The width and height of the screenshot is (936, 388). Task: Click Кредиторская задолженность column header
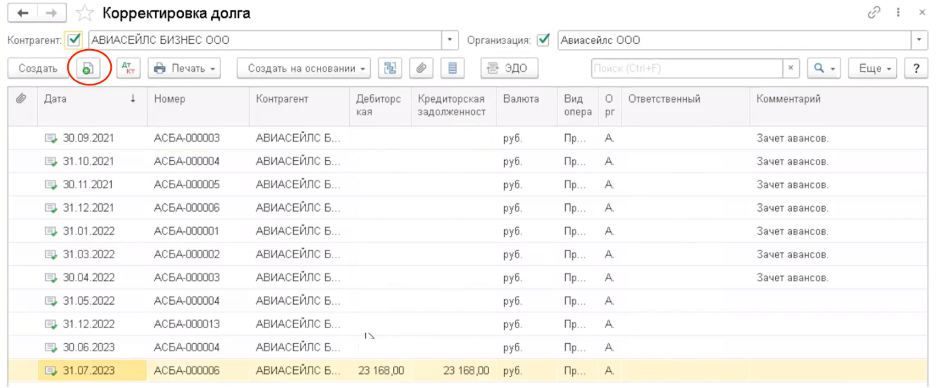[454, 105]
